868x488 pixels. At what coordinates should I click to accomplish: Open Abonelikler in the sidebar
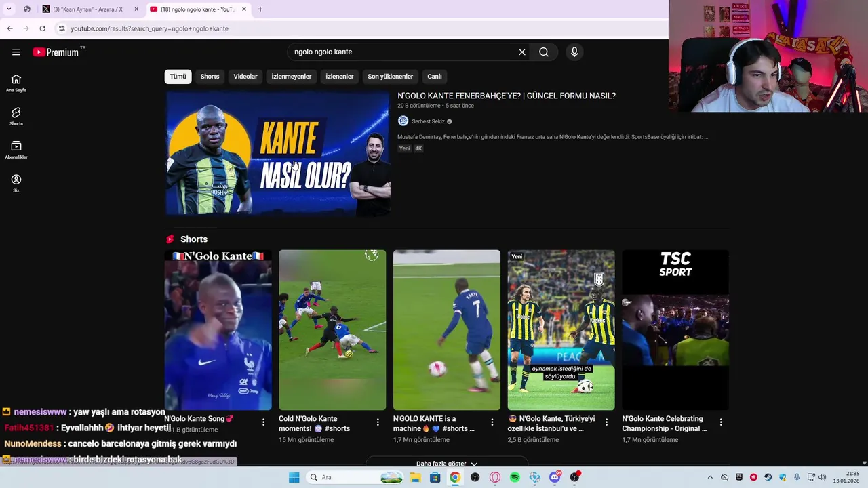[16, 149]
